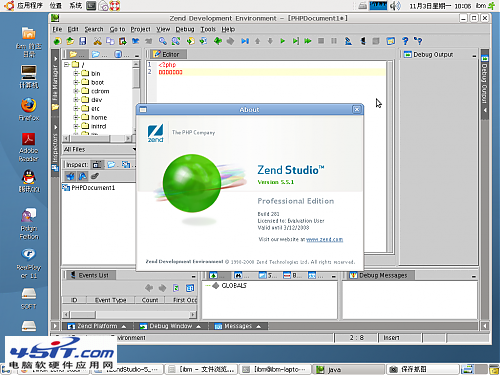The height and width of the screenshot is (375, 500).
Task: Click the green back-arrow navigation icon
Action: tap(218, 41)
